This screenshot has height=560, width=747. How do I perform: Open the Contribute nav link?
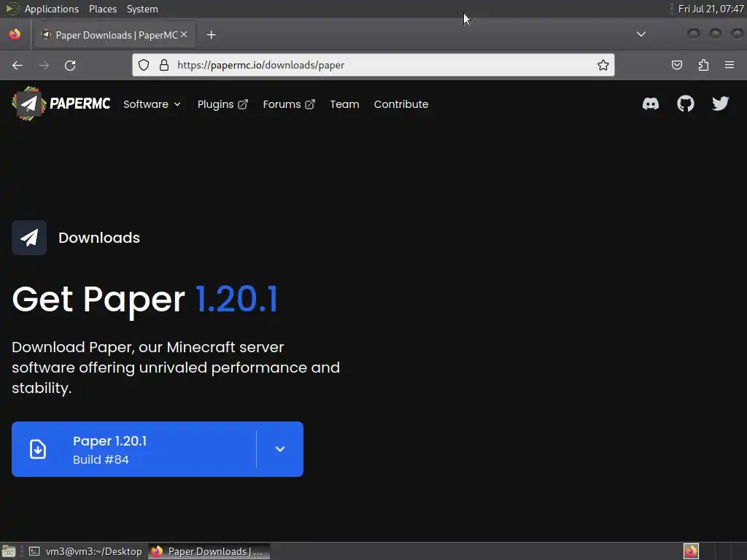(401, 104)
